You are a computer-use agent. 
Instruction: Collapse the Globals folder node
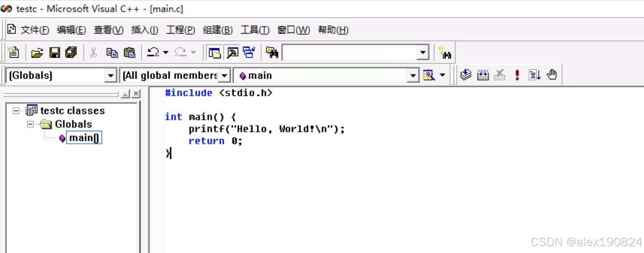(30, 124)
